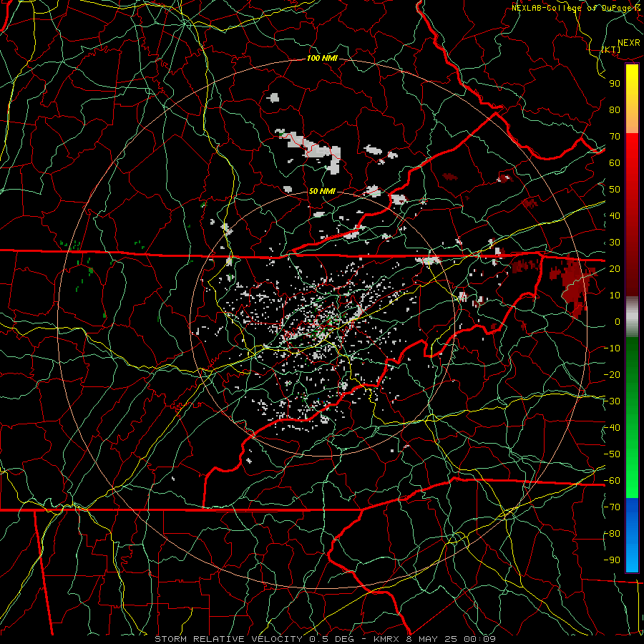Screen dimensions: 644x644
Task: Select the -30 value on velocity scale
Action: click(612, 401)
